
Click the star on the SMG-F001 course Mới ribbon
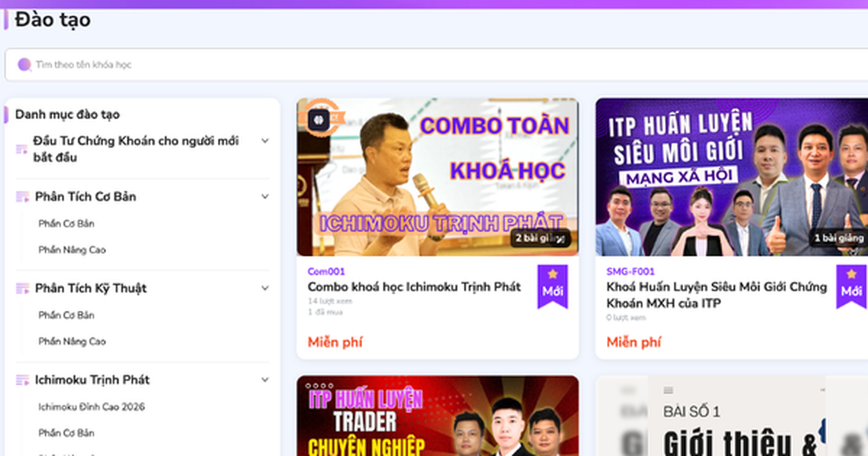851,274
